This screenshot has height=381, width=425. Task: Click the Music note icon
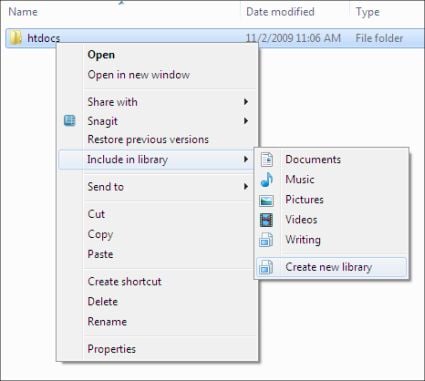[267, 179]
